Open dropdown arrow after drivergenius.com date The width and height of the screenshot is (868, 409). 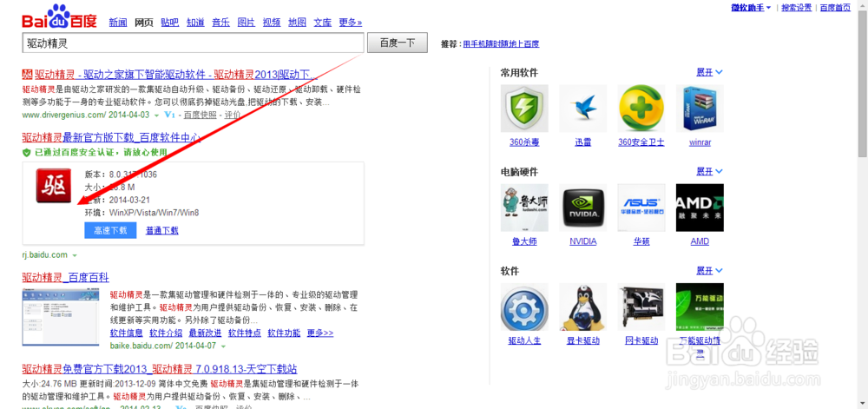(x=156, y=115)
